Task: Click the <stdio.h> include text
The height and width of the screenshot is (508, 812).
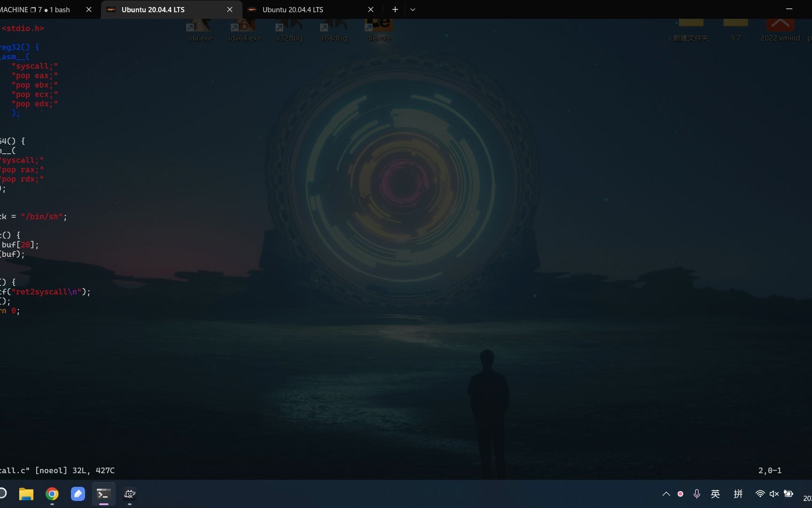Action: [23, 28]
